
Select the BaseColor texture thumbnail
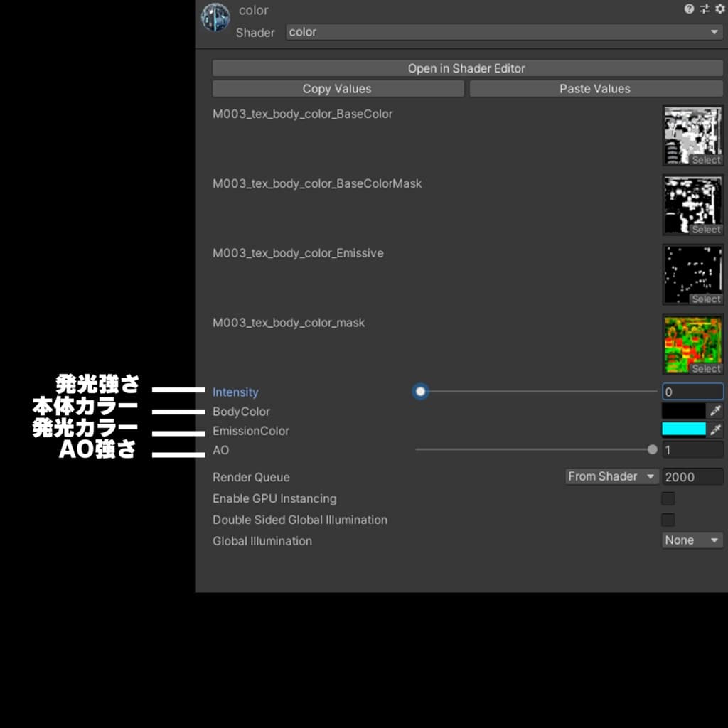(x=692, y=135)
